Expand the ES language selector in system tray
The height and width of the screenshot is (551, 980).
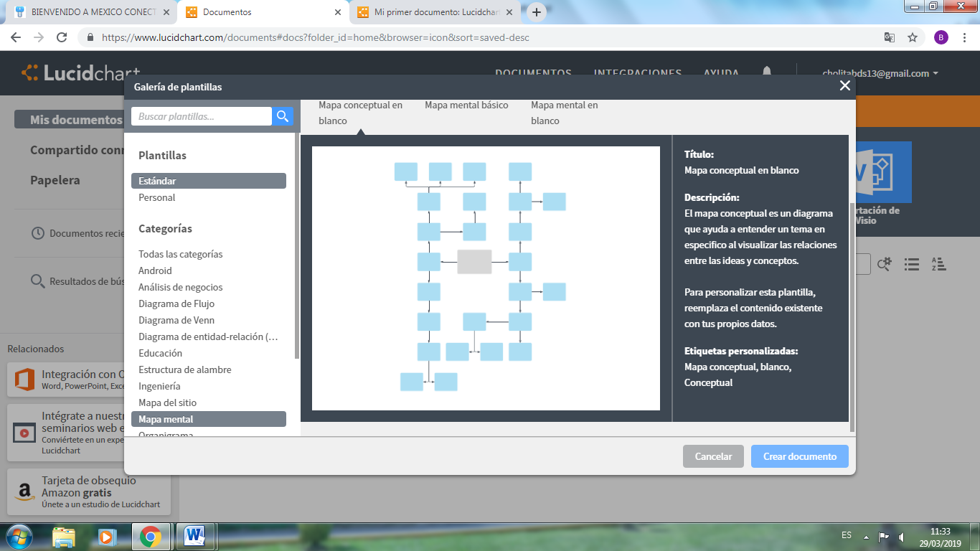(x=847, y=535)
